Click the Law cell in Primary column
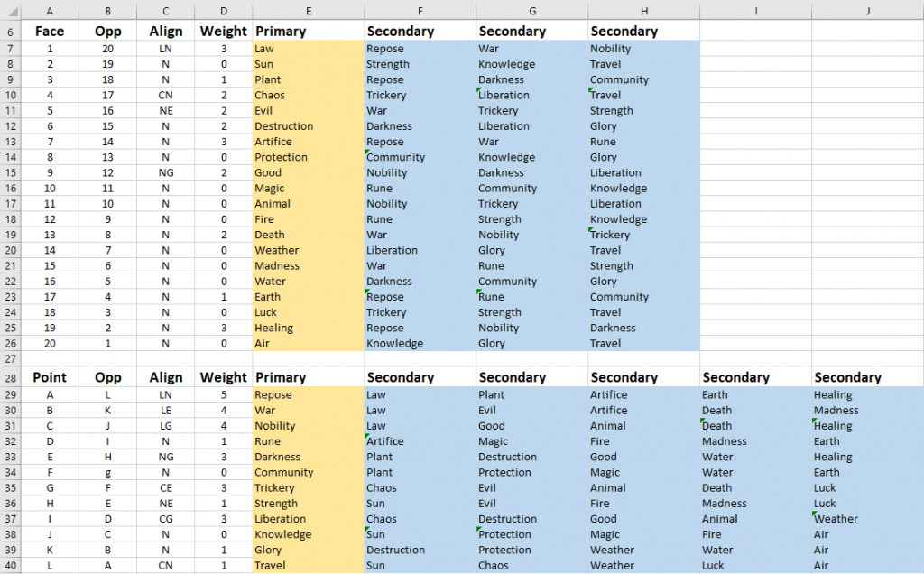The width and height of the screenshot is (924, 574). [x=309, y=49]
